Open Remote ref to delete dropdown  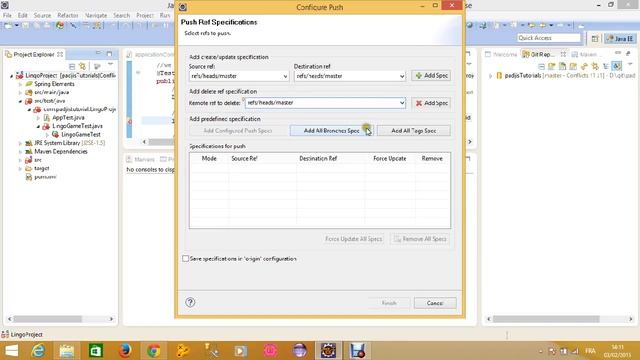(402, 103)
